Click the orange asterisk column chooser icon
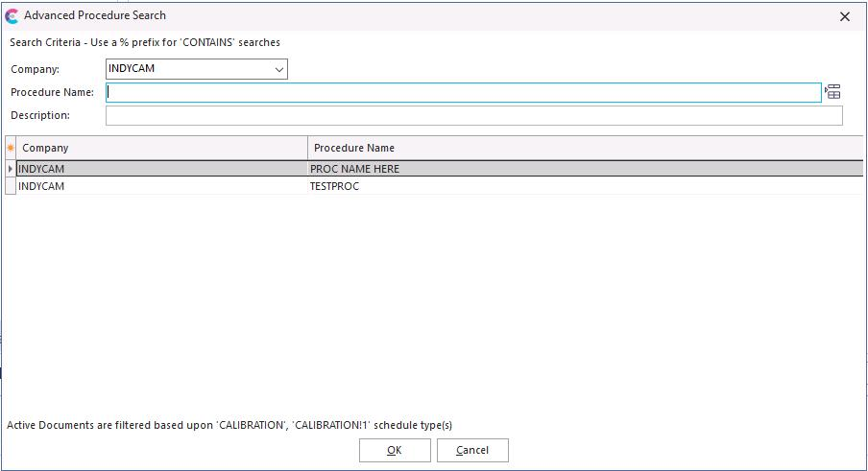868x471 pixels. 11,148
